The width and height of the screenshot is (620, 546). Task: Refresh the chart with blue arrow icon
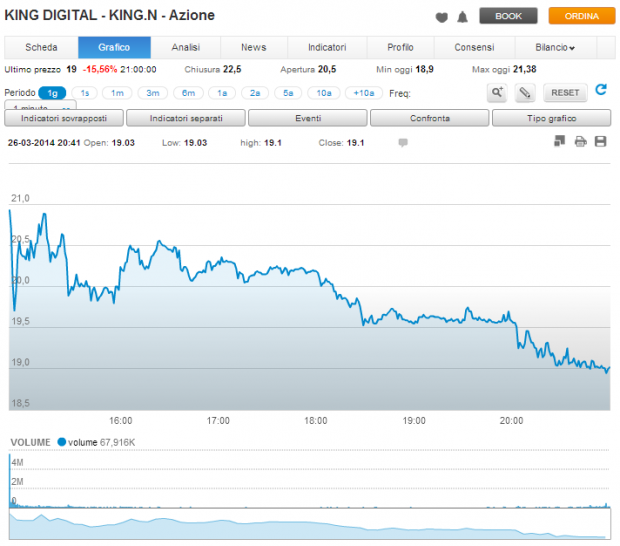(601, 89)
